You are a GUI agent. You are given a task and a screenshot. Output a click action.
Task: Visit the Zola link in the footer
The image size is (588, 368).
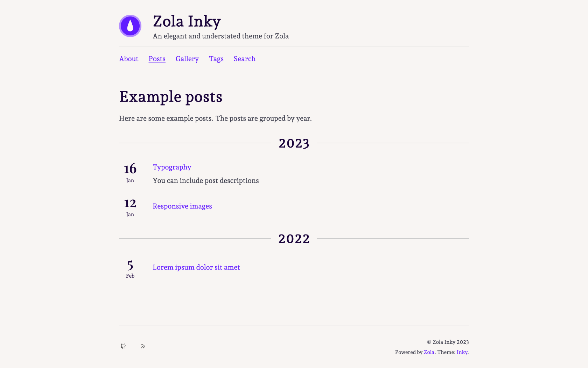click(429, 352)
